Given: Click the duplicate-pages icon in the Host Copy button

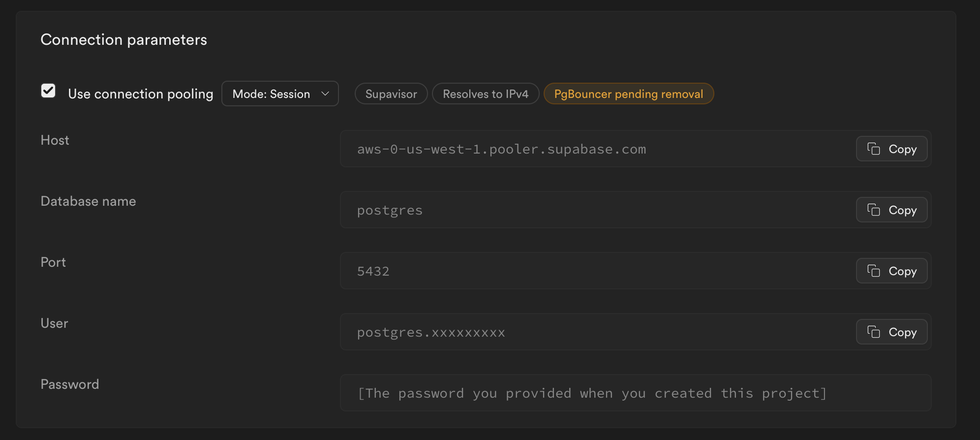Looking at the screenshot, I should coord(874,149).
